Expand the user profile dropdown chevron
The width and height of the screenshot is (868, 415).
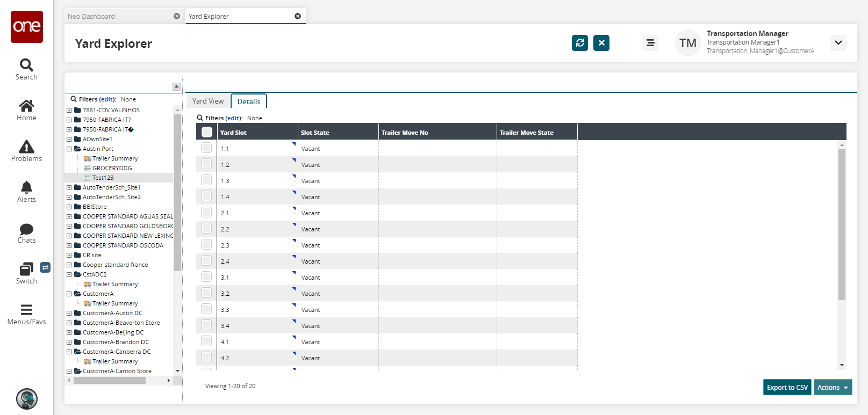pyautogui.click(x=838, y=43)
